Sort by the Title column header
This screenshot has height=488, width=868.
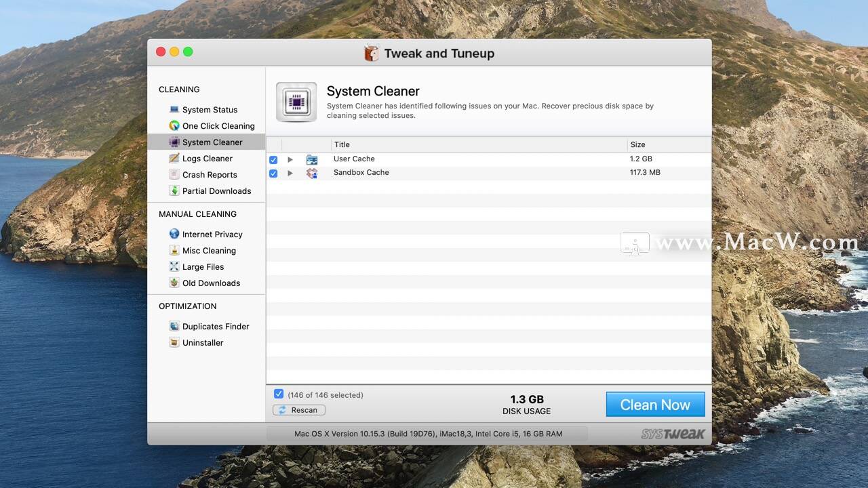tap(479, 144)
